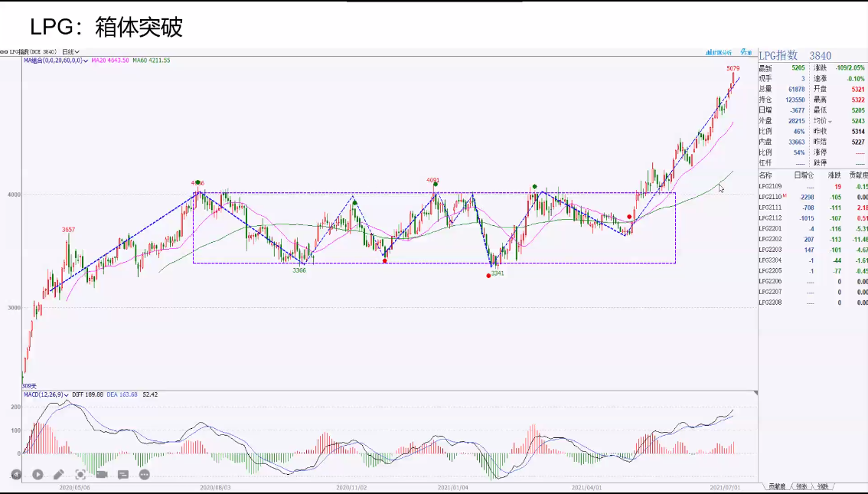868x494 pixels.
Task: Click the DIFF 189.88 value label
Action: click(87, 395)
